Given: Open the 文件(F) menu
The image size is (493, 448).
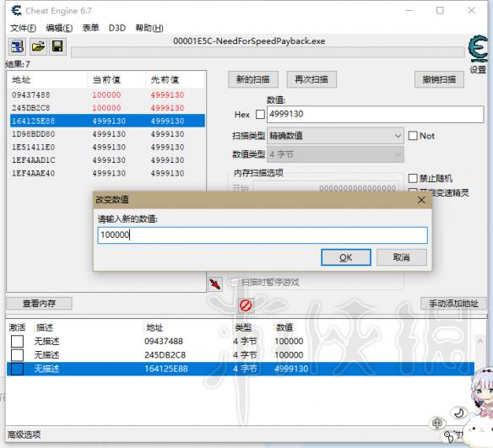Looking at the screenshot, I should [x=23, y=28].
